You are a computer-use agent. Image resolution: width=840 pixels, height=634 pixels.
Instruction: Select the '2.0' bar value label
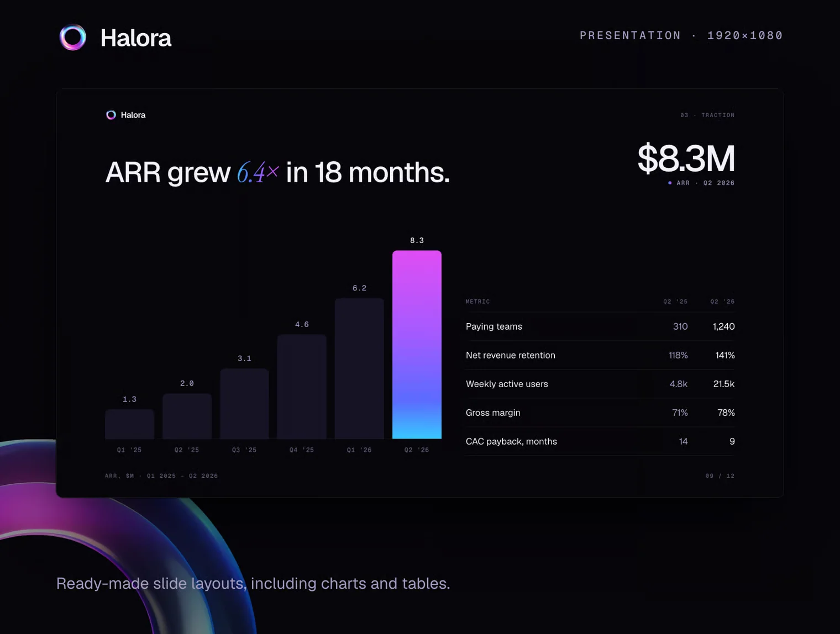[187, 383]
